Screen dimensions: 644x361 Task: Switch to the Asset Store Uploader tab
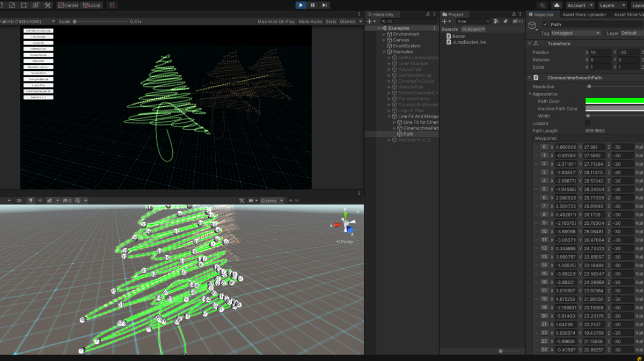tap(585, 14)
